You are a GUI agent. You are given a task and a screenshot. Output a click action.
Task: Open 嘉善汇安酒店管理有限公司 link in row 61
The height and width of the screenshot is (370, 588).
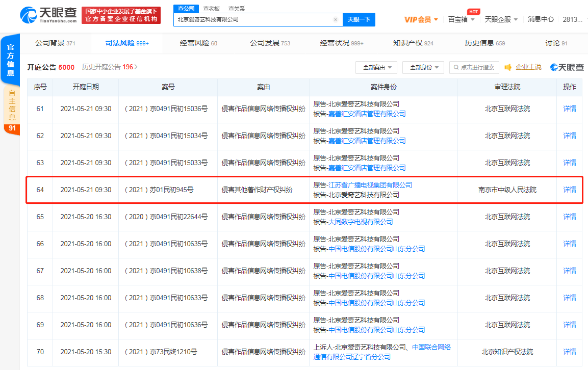(x=367, y=114)
